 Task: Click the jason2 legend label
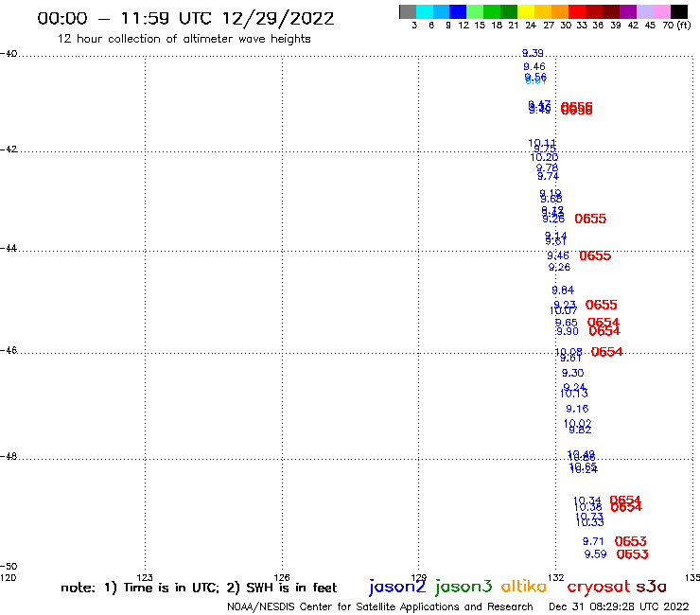(397, 587)
